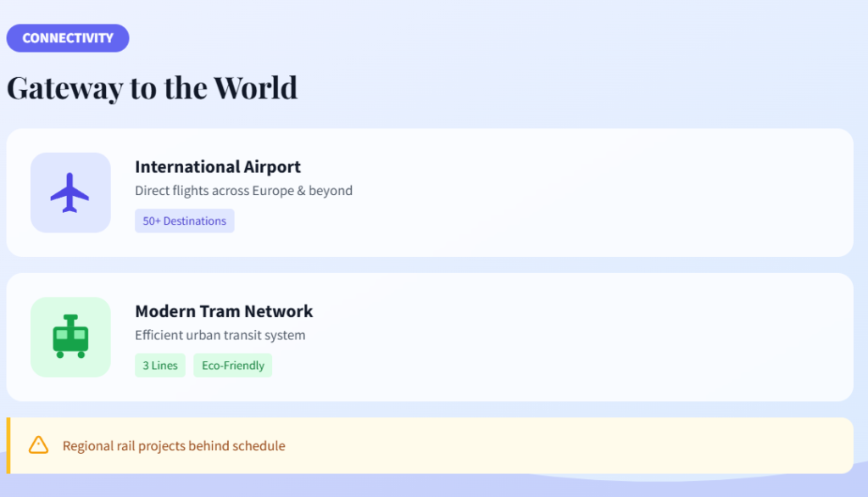This screenshot has width=868, height=497.
Task: Select the CONNECTIVITY badge
Action: tap(68, 38)
